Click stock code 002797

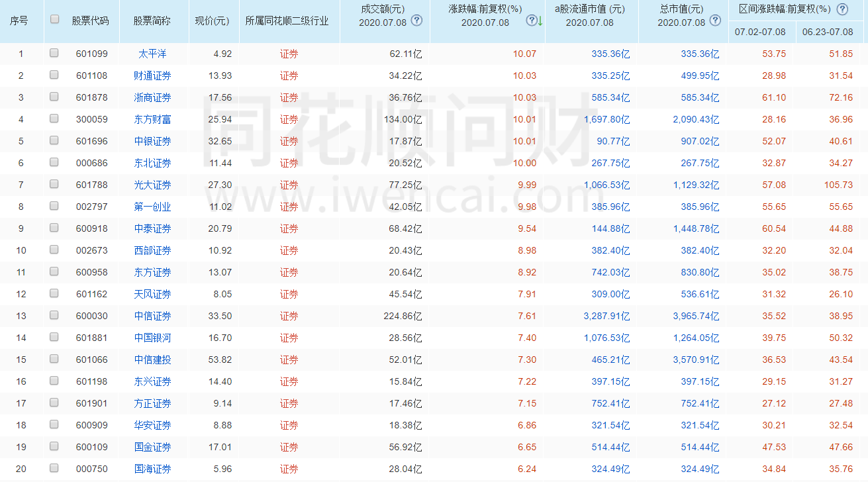[x=92, y=207]
